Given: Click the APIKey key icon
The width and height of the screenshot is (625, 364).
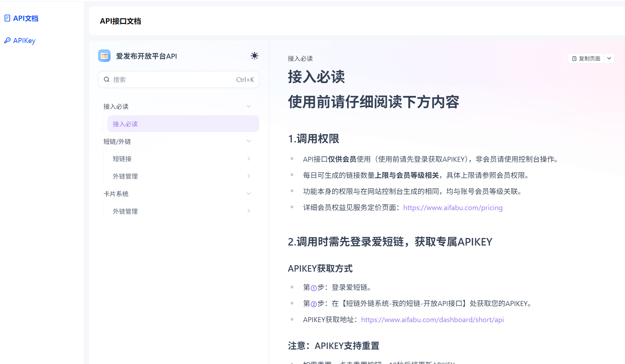Looking at the screenshot, I should point(7,40).
